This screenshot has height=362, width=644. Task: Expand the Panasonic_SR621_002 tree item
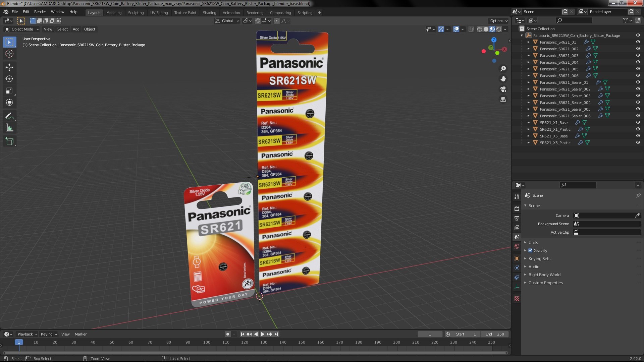click(x=529, y=49)
